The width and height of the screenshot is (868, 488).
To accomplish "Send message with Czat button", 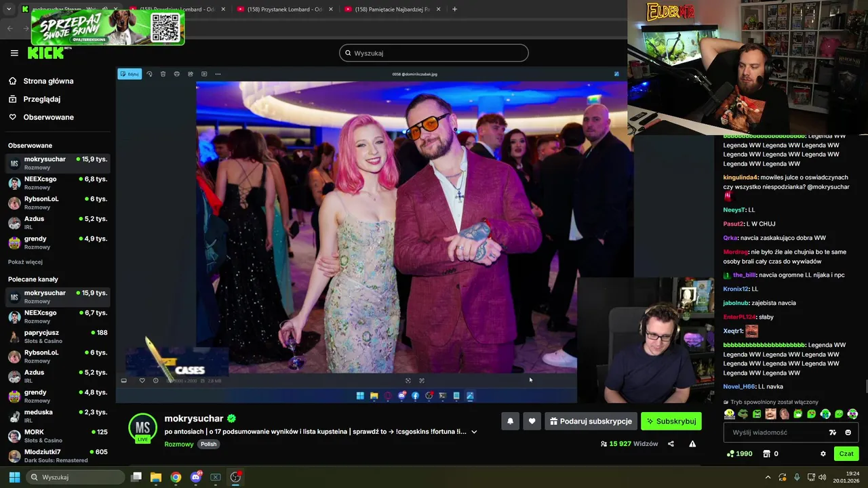I will coord(846,453).
